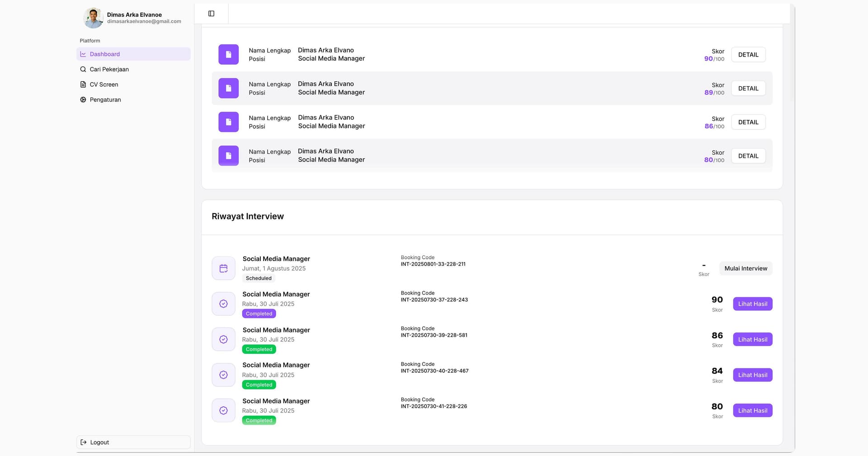Click the check-circle icon of the 90-score interview
868x456 pixels.
pos(223,304)
